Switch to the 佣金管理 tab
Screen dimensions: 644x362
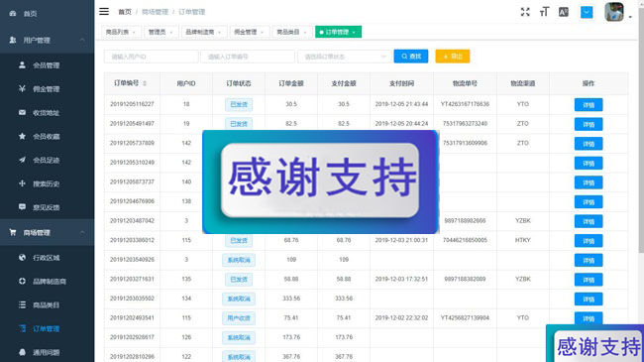(249, 32)
